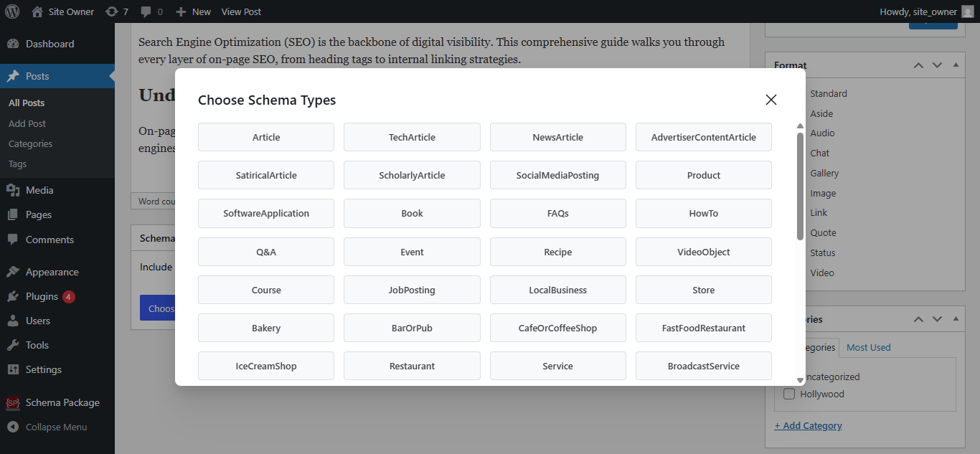Select the FAQs schema type button
The height and width of the screenshot is (454, 980).
[x=557, y=213]
